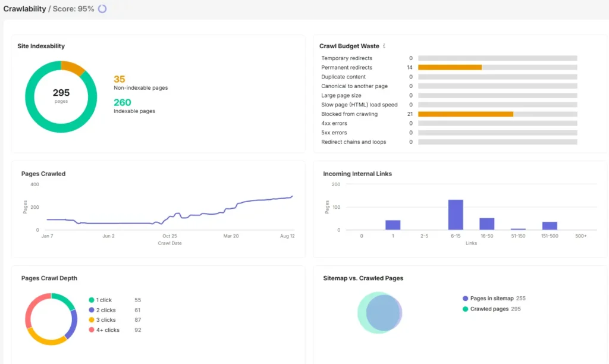The height and width of the screenshot is (364, 609).
Task: Open the Crawl Budget Waste info icon
Action: point(384,46)
